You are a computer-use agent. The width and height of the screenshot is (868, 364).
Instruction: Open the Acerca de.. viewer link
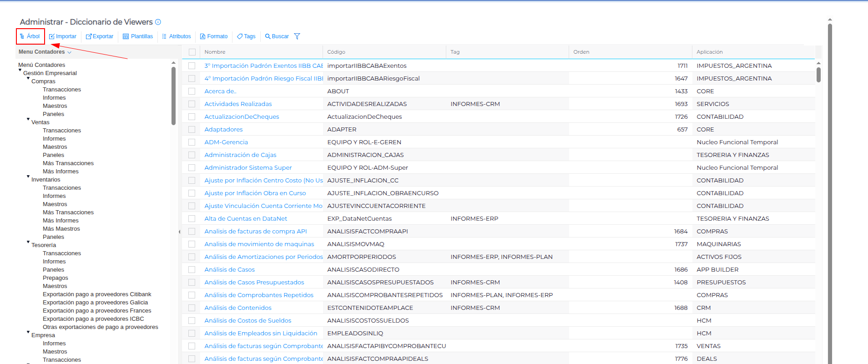[x=220, y=91]
